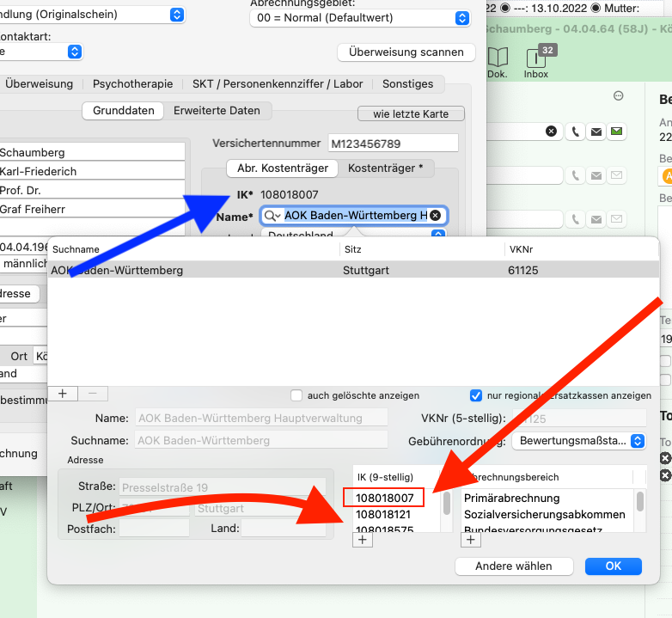Open the Dok. book icon
This screenshot has height=618, width=672.
point(498,62)
